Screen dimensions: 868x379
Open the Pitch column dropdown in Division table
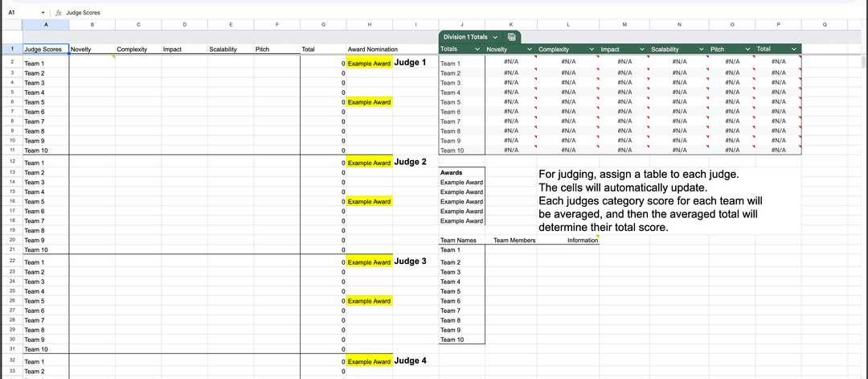point(747,49)
